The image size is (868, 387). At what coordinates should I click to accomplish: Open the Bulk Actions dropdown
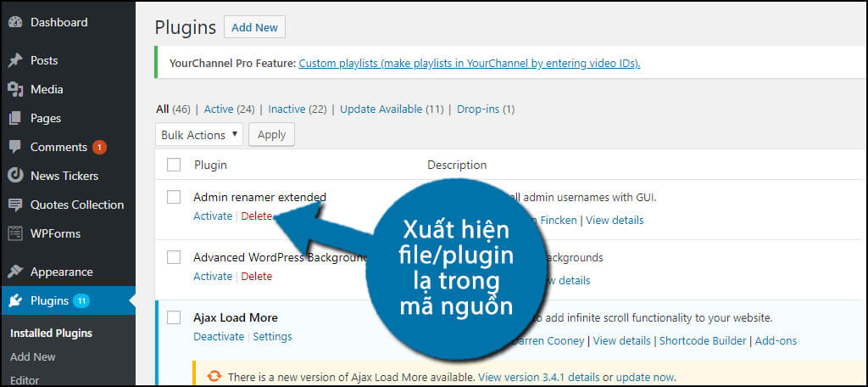[198, 135]
